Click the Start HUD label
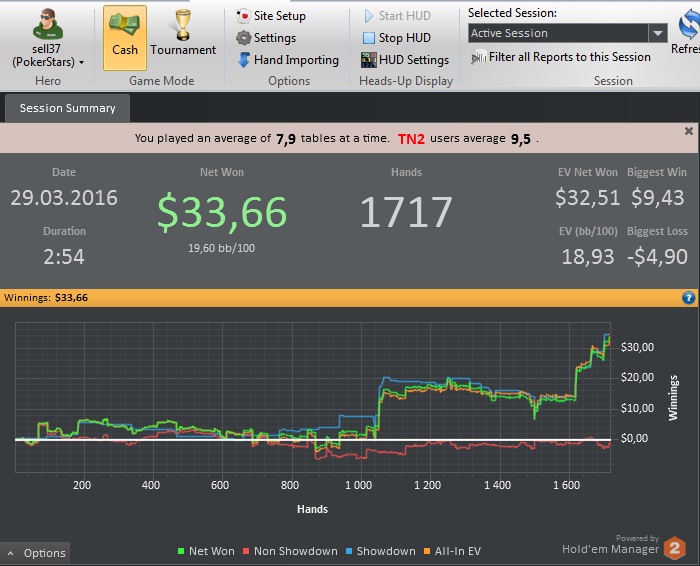700x566 pixels. pyautogui.click(x=404, y=16)
